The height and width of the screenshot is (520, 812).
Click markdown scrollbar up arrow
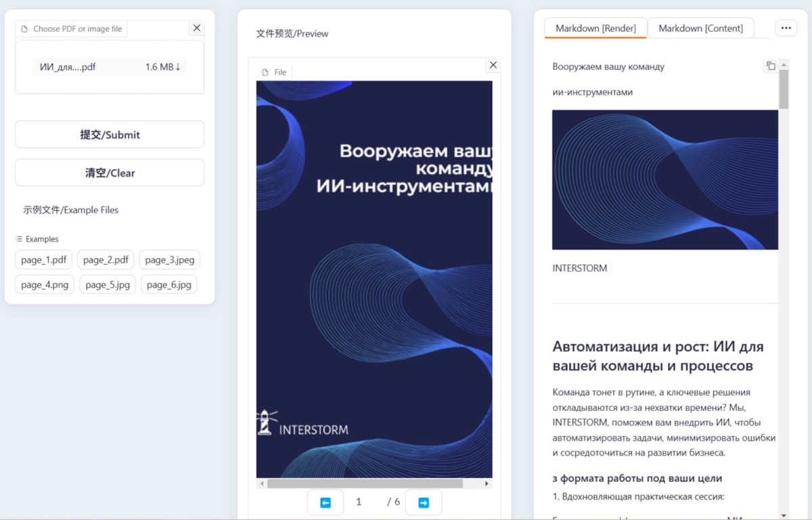pyautogui.click(x=784, y=64)
